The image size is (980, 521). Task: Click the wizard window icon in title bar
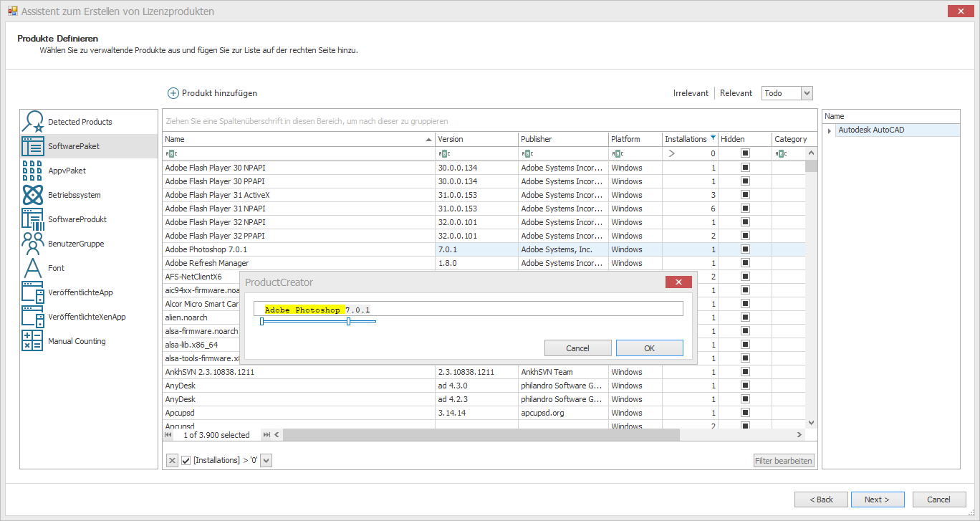[12, 11]
